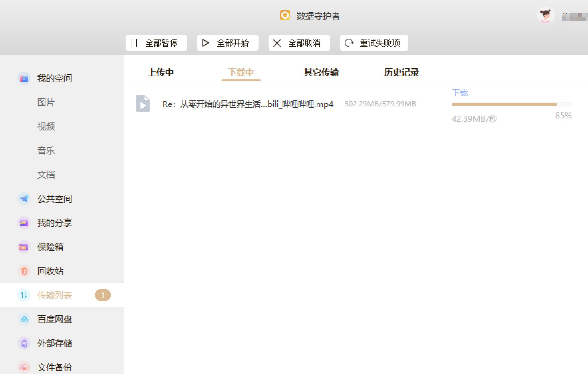Open the 保险箱 section
588x374 pixels.
50,247
